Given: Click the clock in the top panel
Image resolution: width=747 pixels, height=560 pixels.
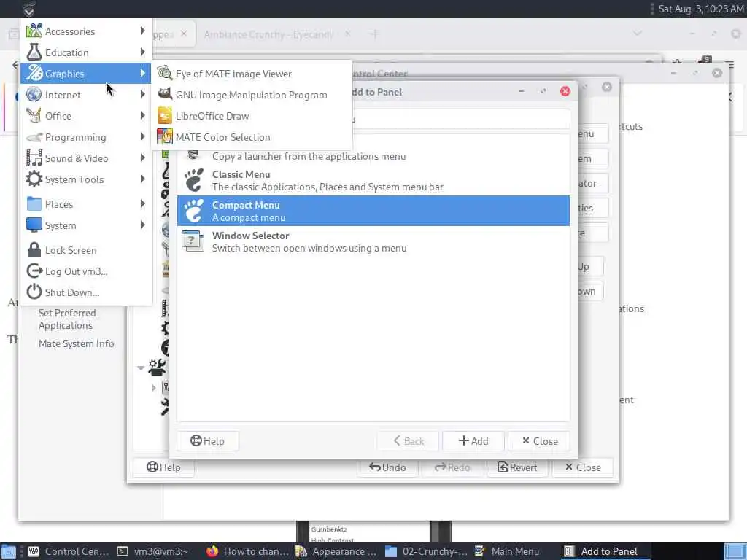Looking at the screenshot, I should pos(700,9).
